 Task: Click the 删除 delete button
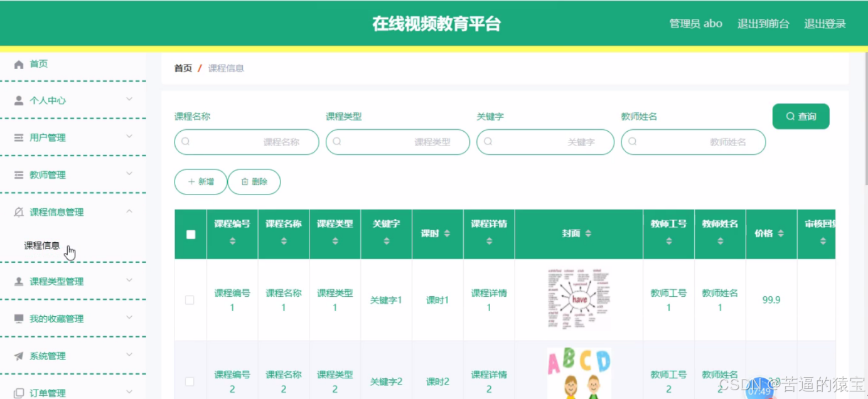tap(254, 182)
